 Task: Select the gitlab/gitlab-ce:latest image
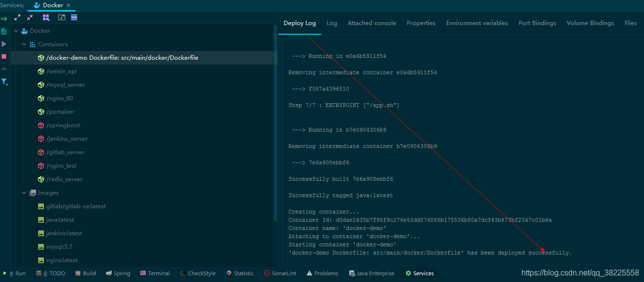click(76, 206)
